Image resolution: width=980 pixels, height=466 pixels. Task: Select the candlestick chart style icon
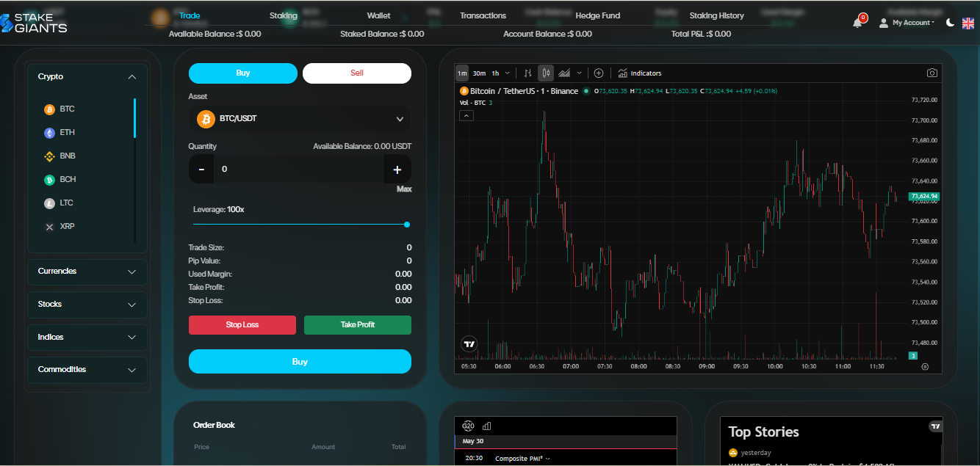(545, 73)
